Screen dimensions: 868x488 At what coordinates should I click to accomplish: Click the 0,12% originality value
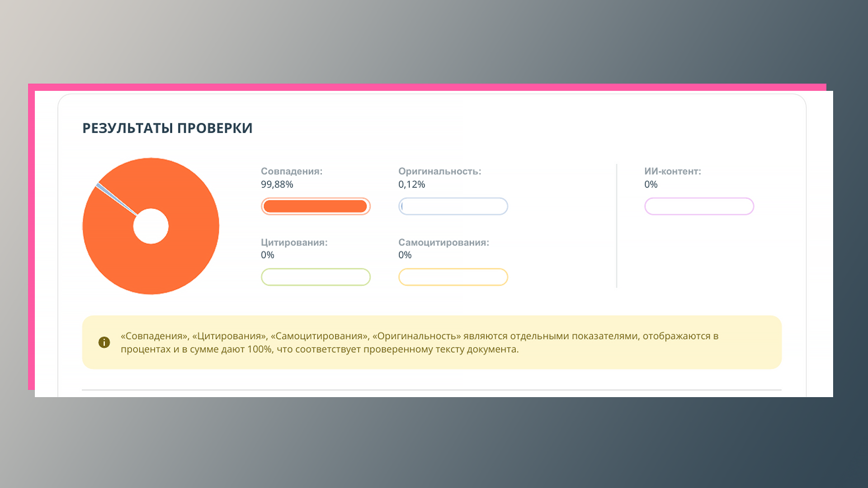tap(411, 184)
